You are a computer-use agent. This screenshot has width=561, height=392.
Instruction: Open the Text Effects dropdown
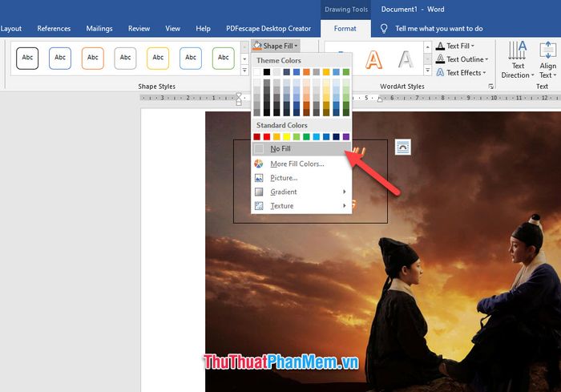coord(461,73)
